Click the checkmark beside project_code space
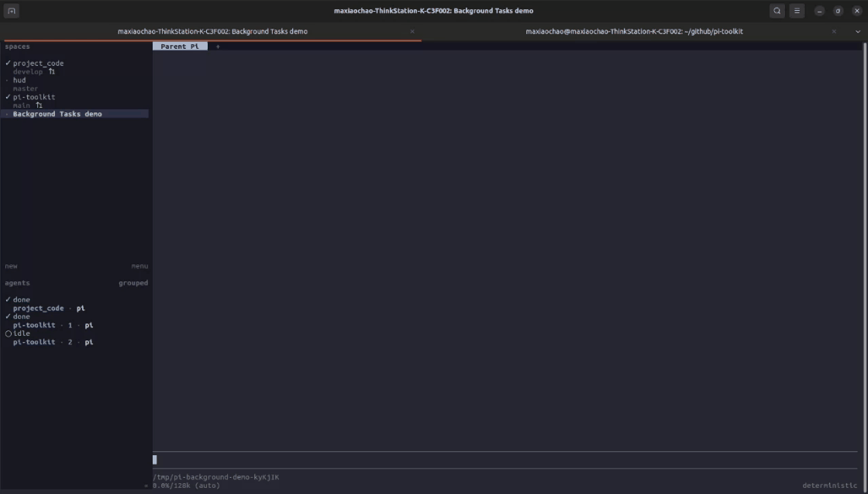This screenshot has width=868, height=494. pyautogui.click(x=8, y=63)
